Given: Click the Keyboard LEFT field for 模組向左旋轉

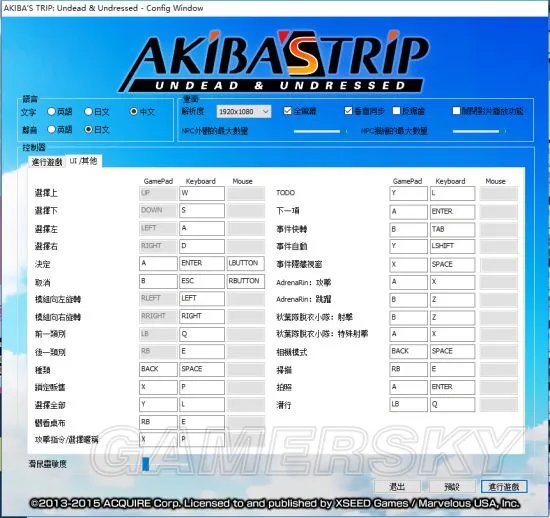Looking at the screenshot, I should (x=202, y=298).
